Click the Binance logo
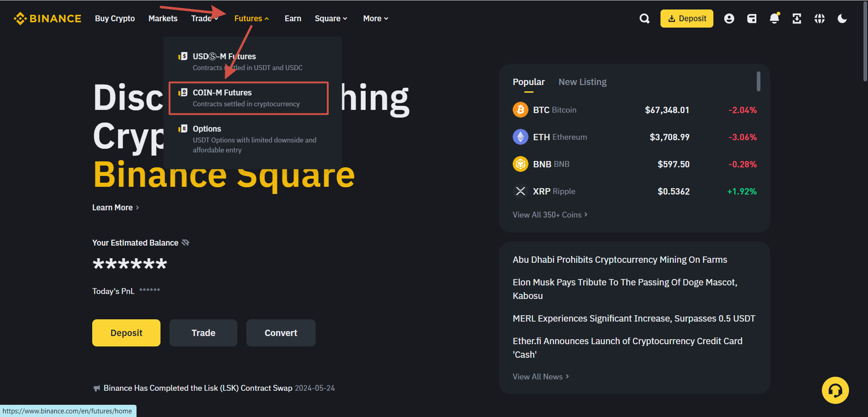The height and width of the screenshot is (417, 868). click(47, 19)
